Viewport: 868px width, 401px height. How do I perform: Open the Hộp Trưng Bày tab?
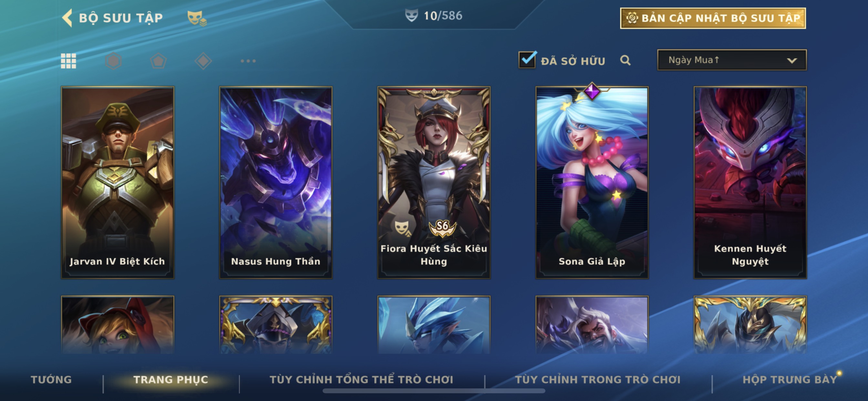point(790,379)
